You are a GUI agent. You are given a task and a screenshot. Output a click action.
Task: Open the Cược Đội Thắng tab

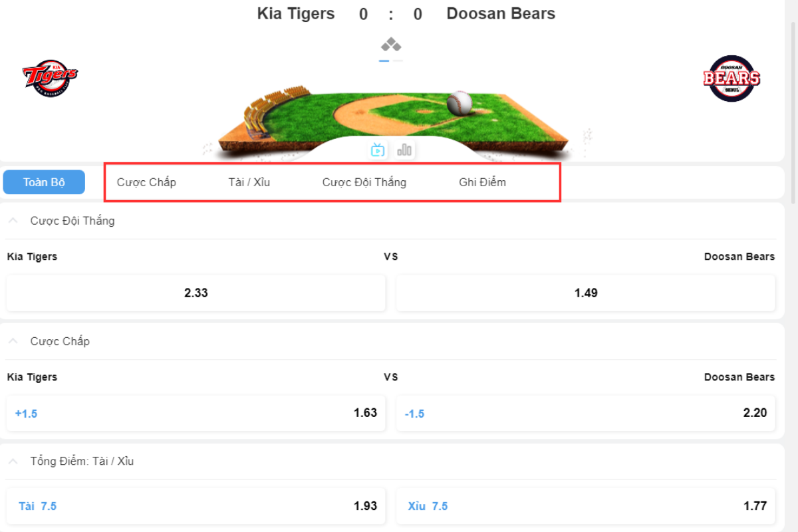coord(364,182)
